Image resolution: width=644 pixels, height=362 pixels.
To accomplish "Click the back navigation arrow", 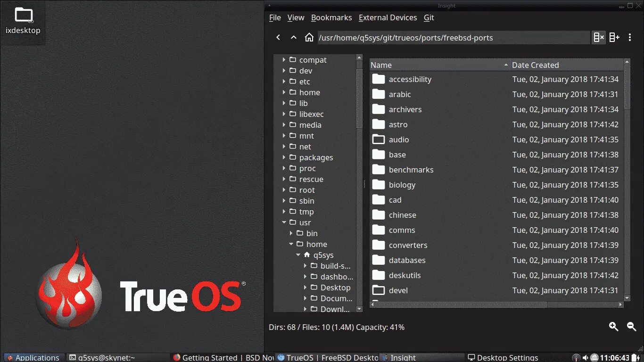I will click(x=278, y=37).
